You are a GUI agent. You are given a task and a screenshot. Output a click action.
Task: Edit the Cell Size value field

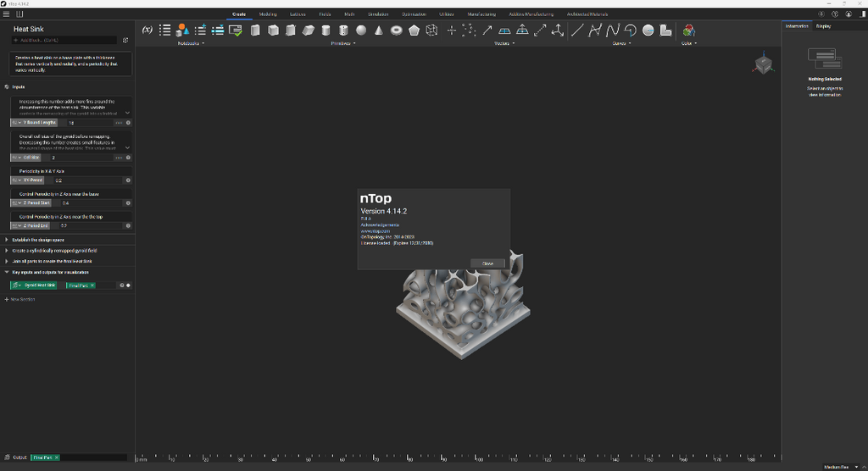coord(81,158)
